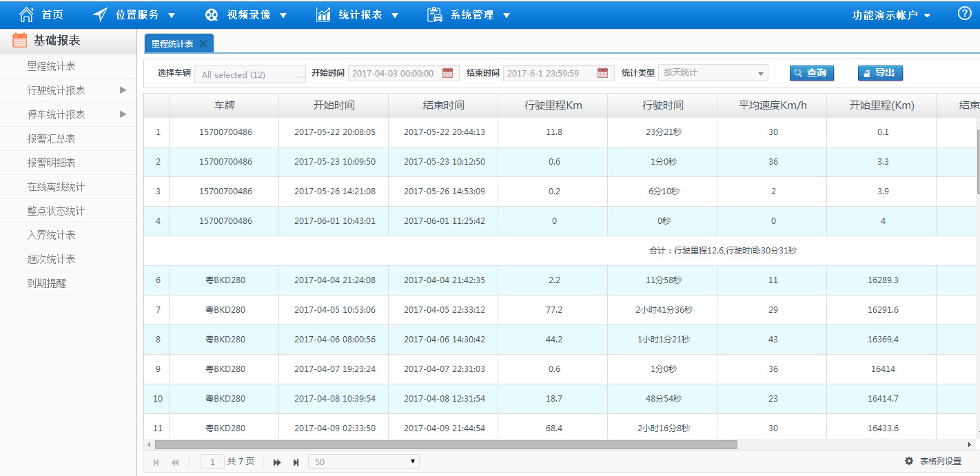This screenshot has width=980, height=476.
Task: Open start time calendar picker icon
Action: (447, 73)
